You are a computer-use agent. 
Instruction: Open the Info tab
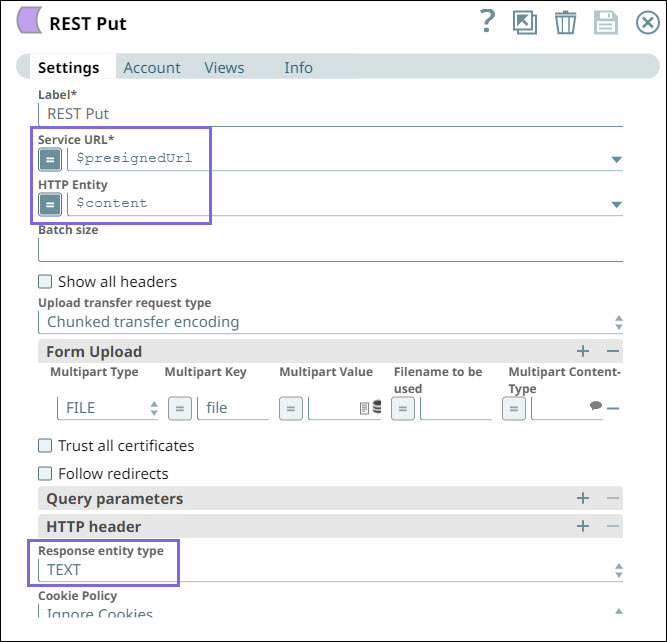(x=298, y=68)
